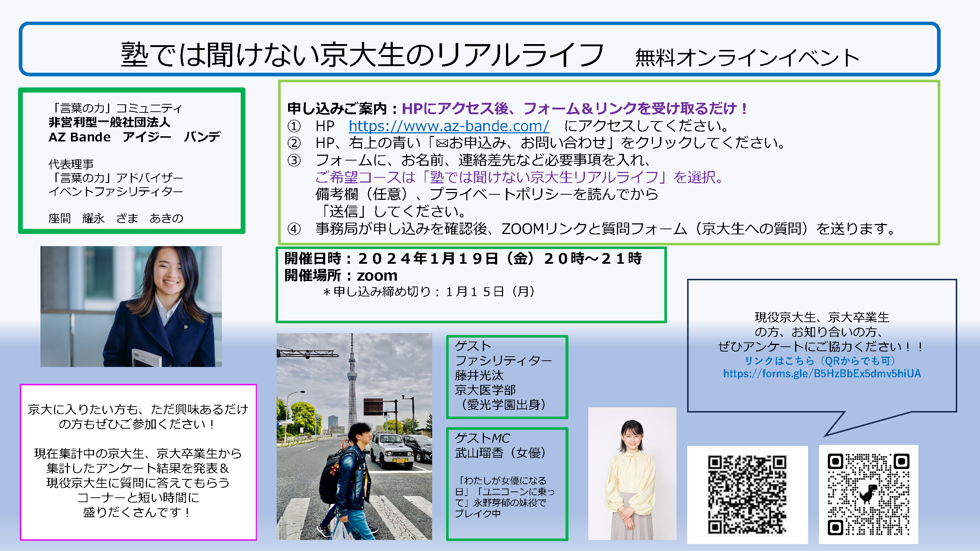The width and height of the screenshot is (980, 551).
Task: Select the Tokyo Skytree street photo
Action: tap(354, 436)
